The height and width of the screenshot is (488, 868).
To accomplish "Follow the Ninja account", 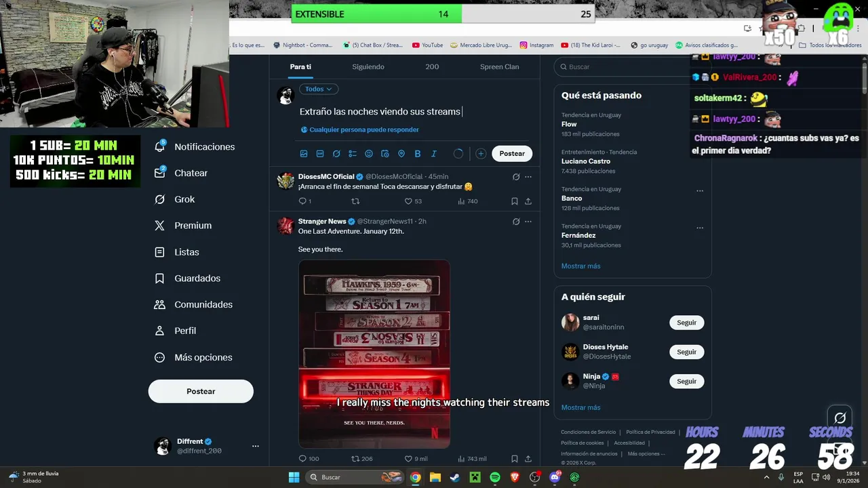I will pos(686,382).
